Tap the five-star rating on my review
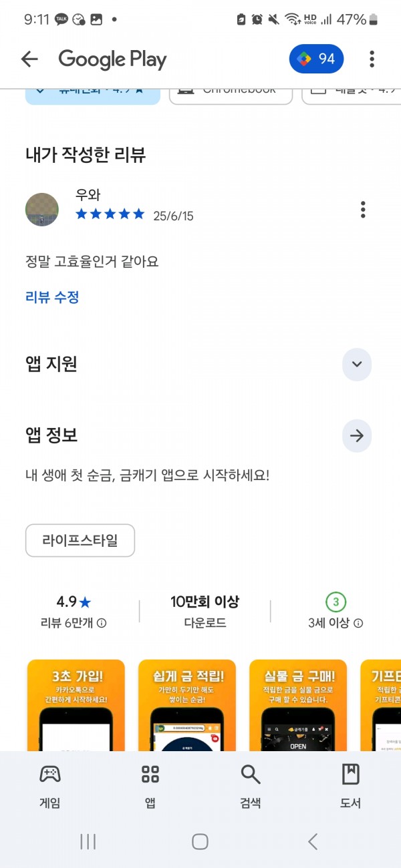 (x=110, y=214)
